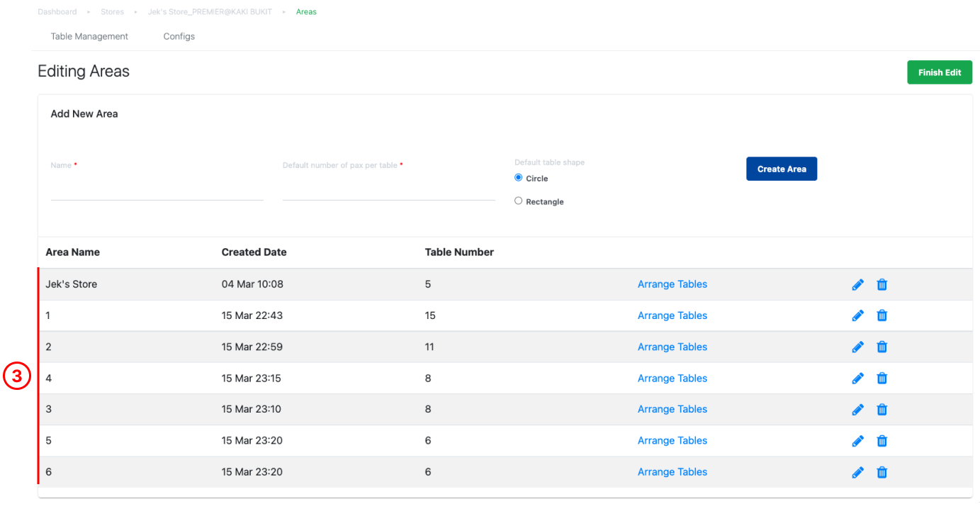
Task: Focus the area Name input field
Action: click(x=157, y=189)
